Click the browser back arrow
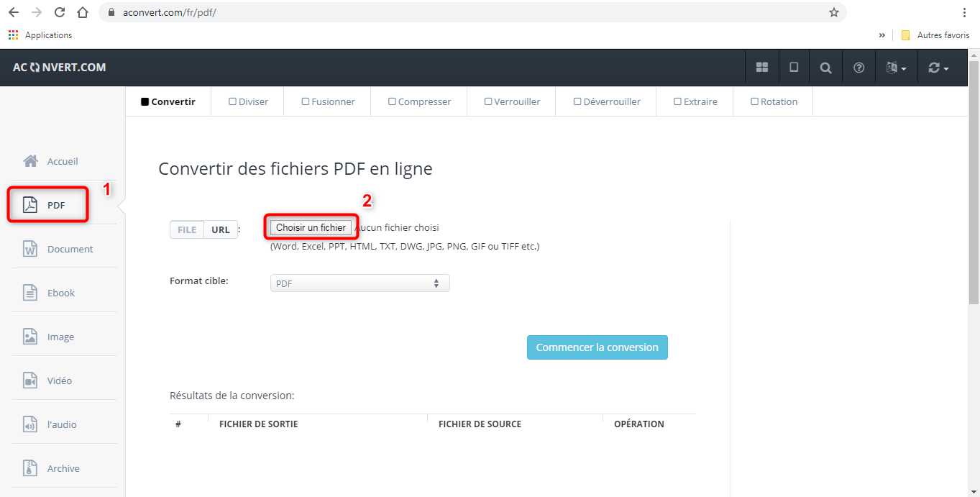980x497 pixels. click(x=14, y=12)
